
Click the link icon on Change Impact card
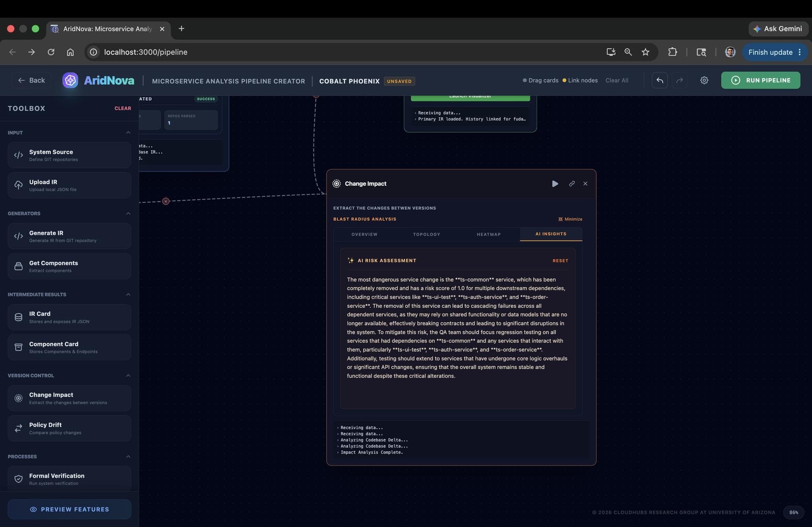(572, 184)
